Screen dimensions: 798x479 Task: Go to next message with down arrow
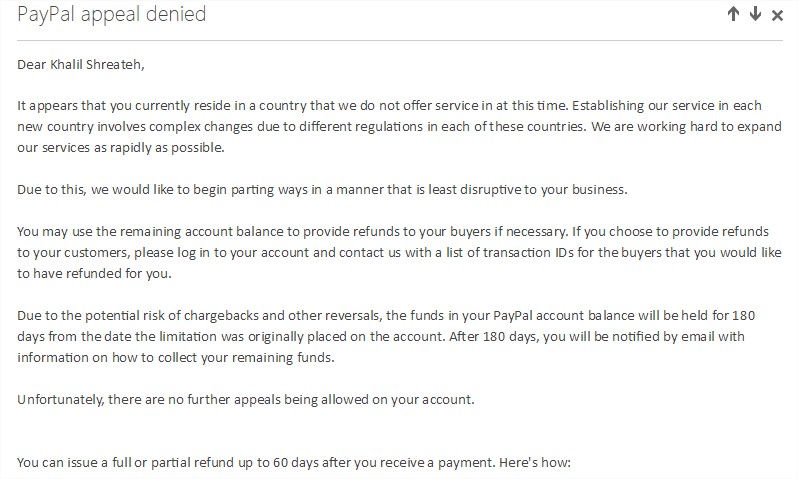(x=755, y=15)
